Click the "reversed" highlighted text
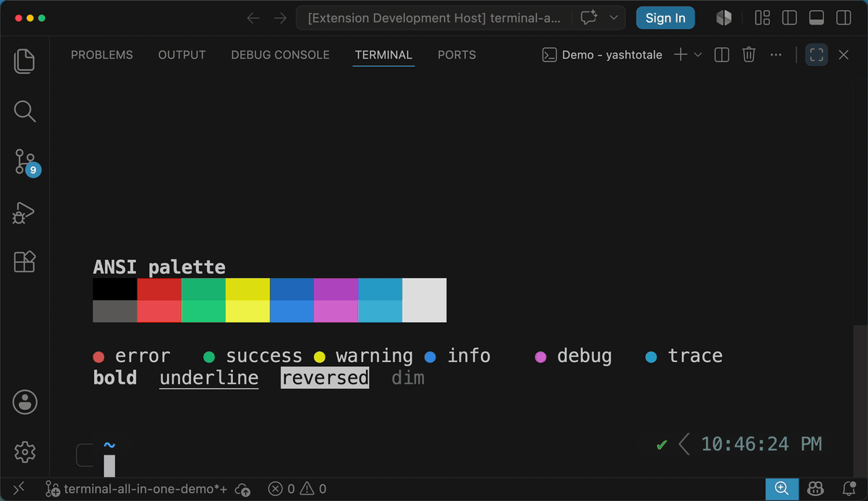The height and width of the screenshot is (501, 868). pos(325,378)
